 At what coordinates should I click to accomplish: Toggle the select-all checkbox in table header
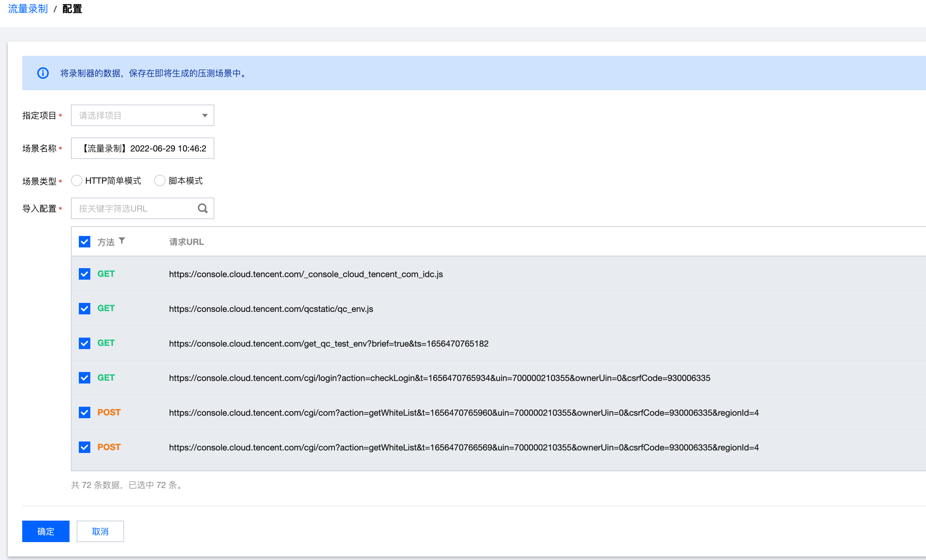point(85,241)
